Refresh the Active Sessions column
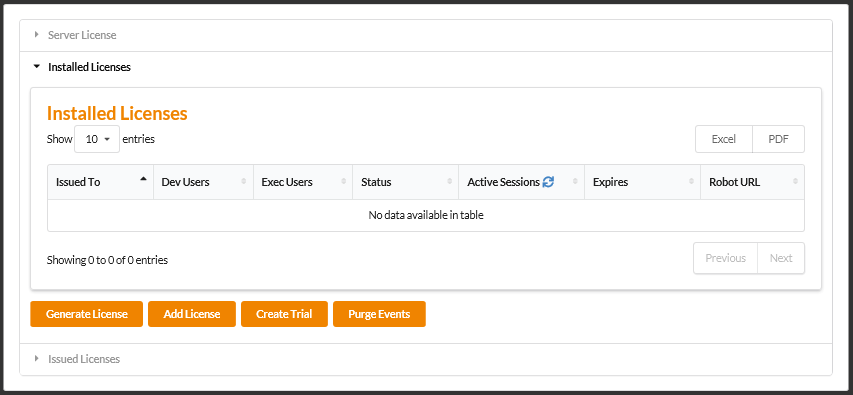Screen dimensions: 853x395 point(548,182)
